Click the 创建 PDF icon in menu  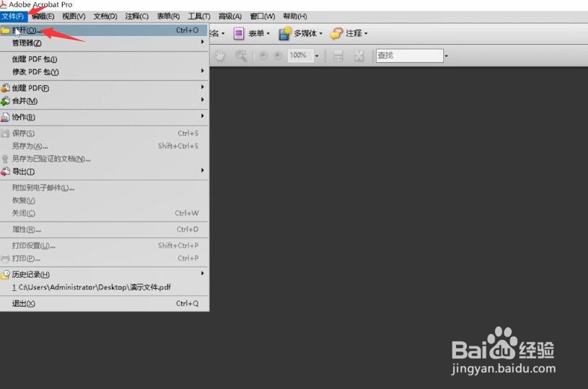[5, 88]
